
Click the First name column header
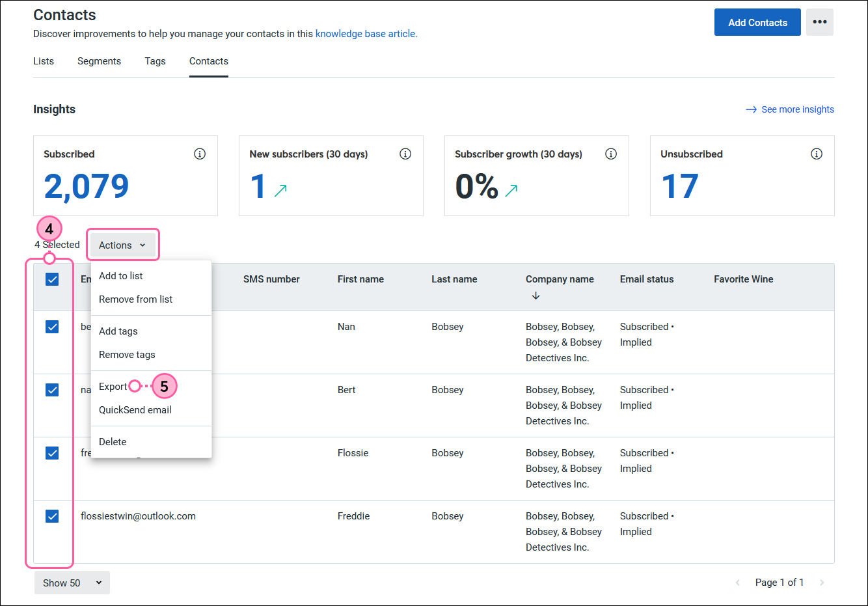[x=360, y=279]
